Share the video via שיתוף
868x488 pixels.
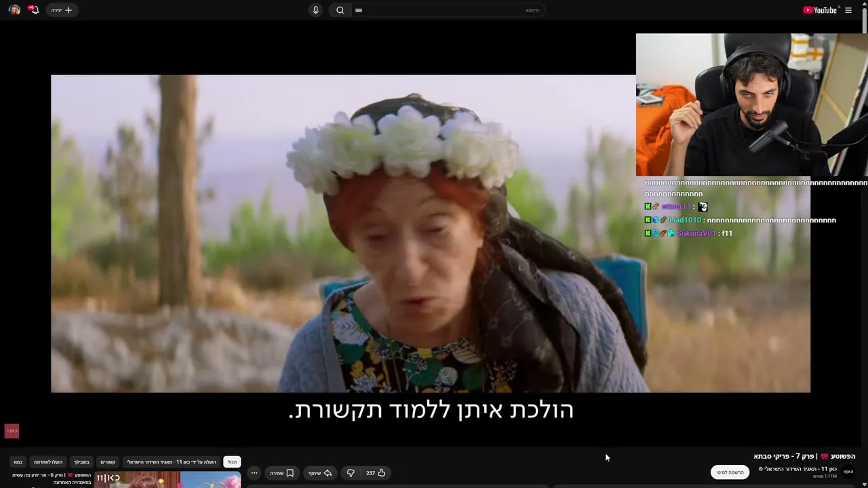[320, 473]
